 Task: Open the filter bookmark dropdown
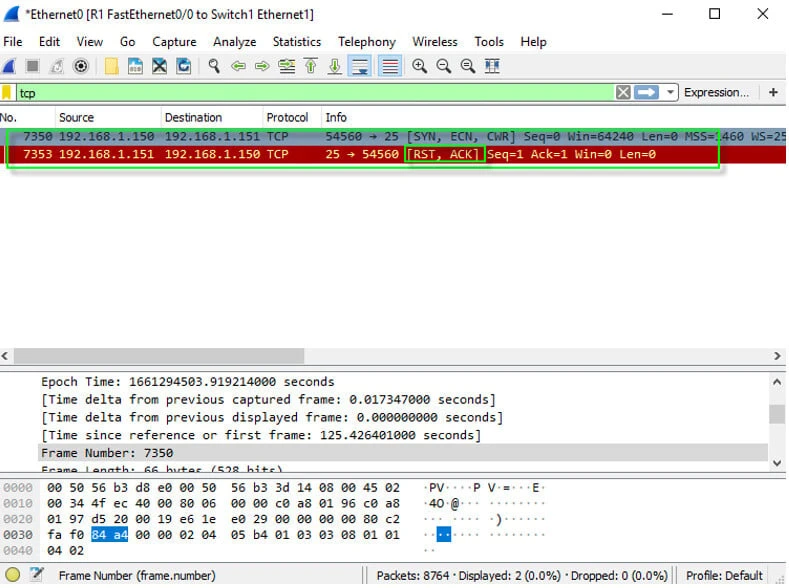[8, 93]
